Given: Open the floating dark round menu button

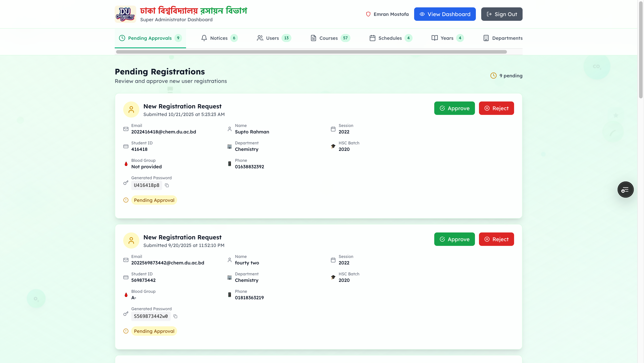Looking at the screenshot, I should pyautogui.click(x=625, y=189).
